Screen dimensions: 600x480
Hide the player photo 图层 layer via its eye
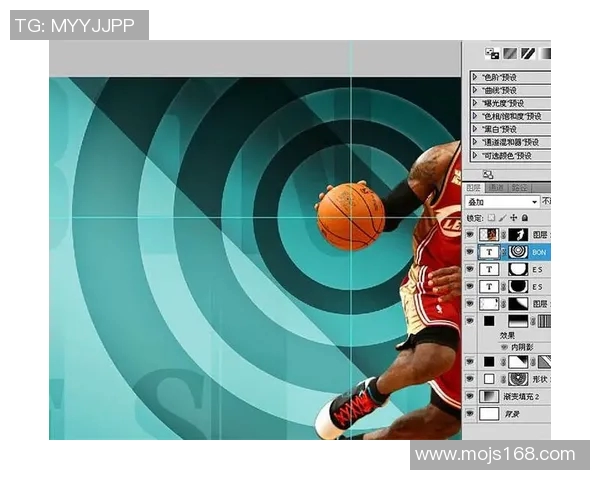(470, 234)
